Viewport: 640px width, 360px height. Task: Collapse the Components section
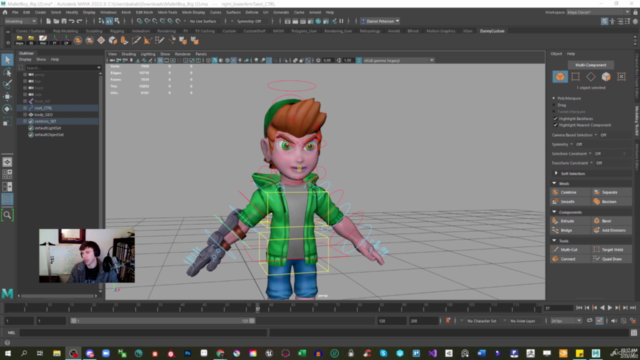pyautogui.click(x=554, y=212)
